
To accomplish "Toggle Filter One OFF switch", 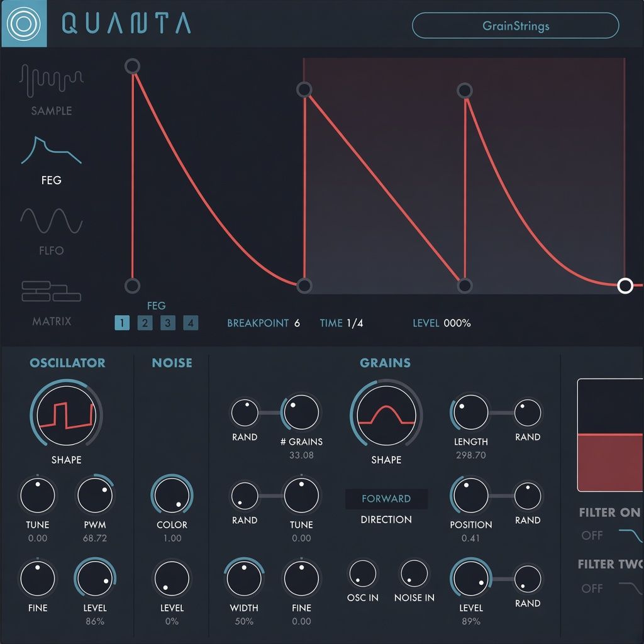I will tap(592, 535).
